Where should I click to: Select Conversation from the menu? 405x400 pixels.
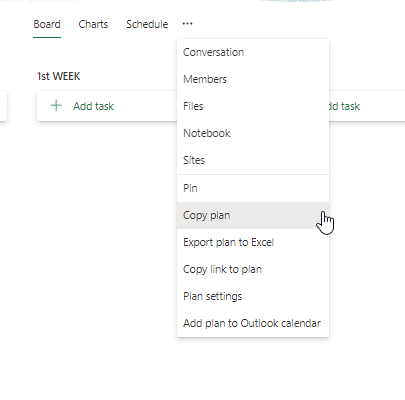(253, 52)
